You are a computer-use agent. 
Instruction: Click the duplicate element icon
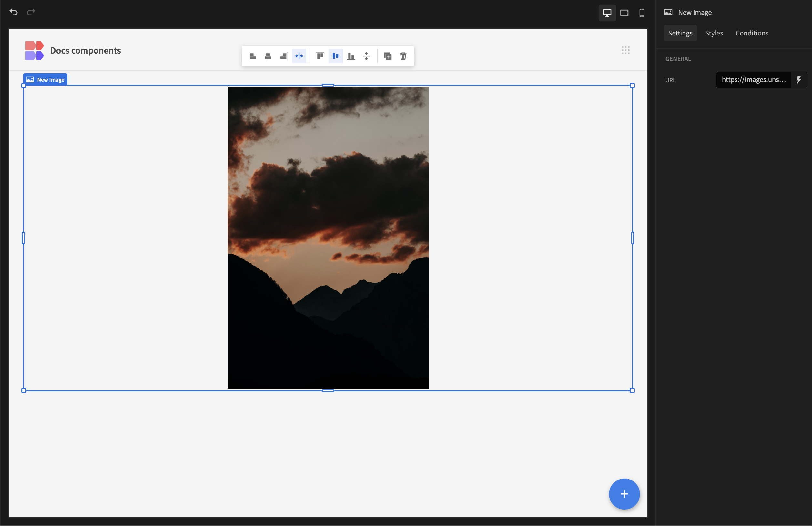click(387, 56)
